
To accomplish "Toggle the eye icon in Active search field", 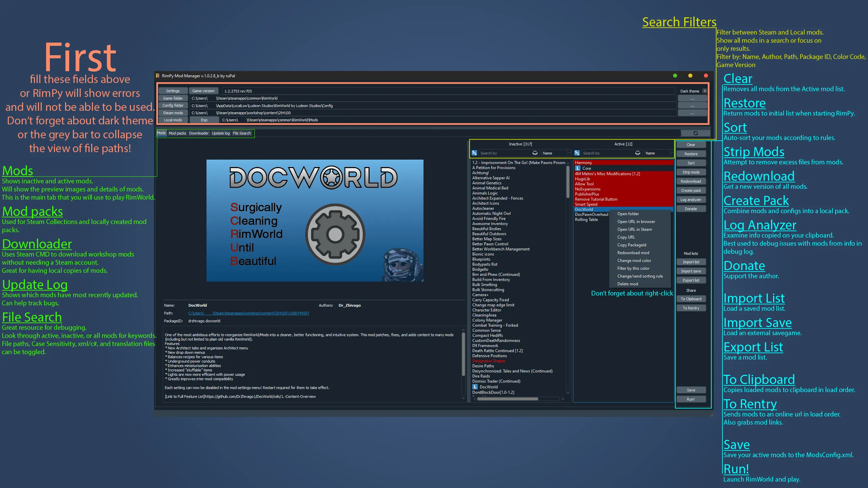I will coord(638,153).
